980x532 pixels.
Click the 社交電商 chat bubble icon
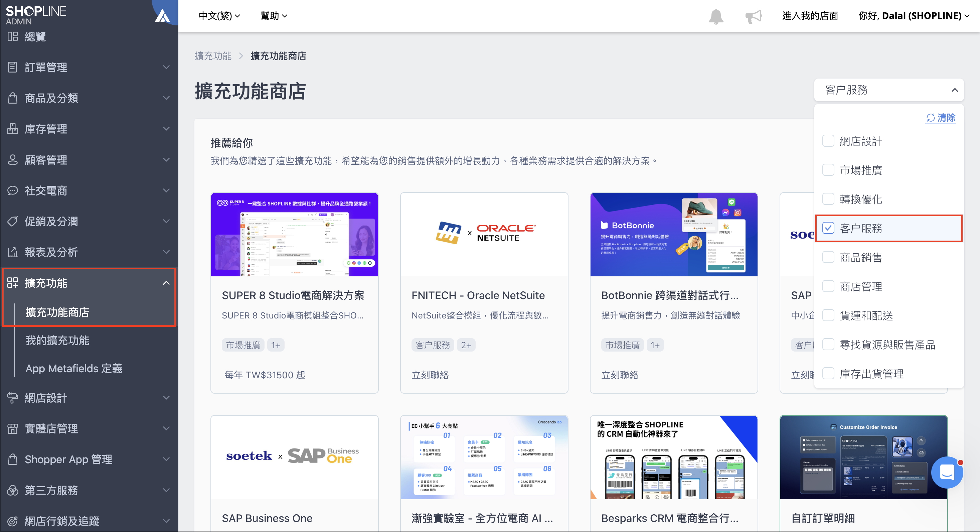[13, 190]
